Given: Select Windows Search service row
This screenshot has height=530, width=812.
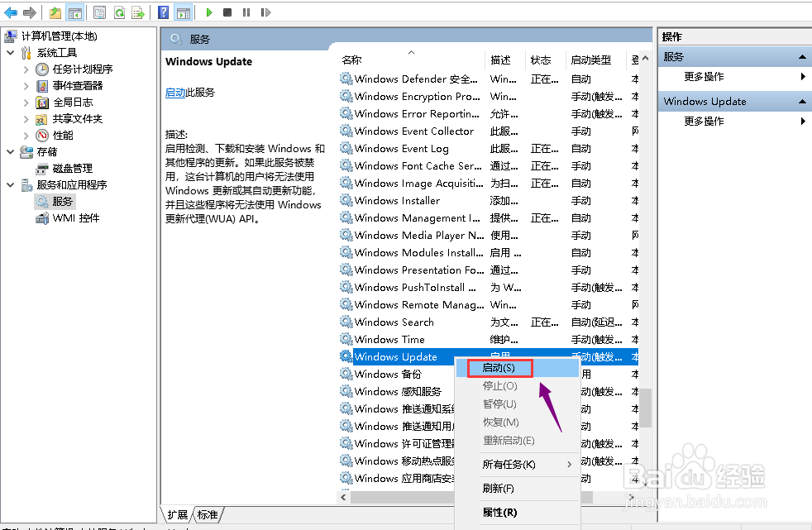Looking at the screenshot, I should pos(489,322).
